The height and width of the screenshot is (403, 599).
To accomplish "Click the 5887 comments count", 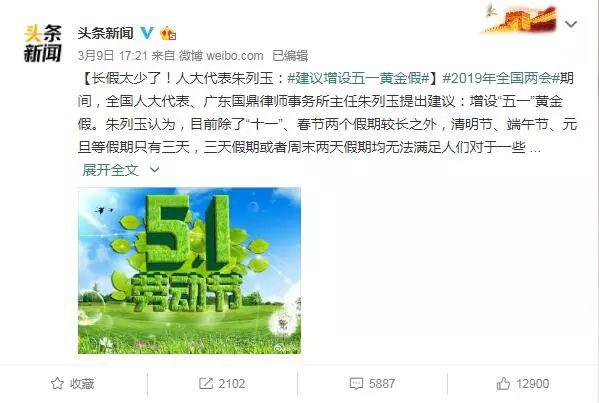I will pyautogui.click(x=382, y=384).
